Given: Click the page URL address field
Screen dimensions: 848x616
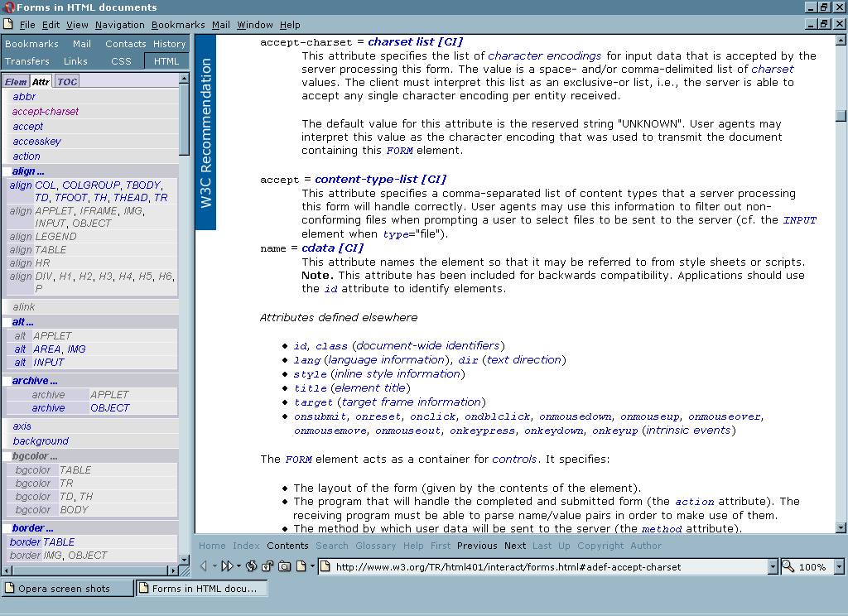Looking at the screenshot, I should (547, 567).
